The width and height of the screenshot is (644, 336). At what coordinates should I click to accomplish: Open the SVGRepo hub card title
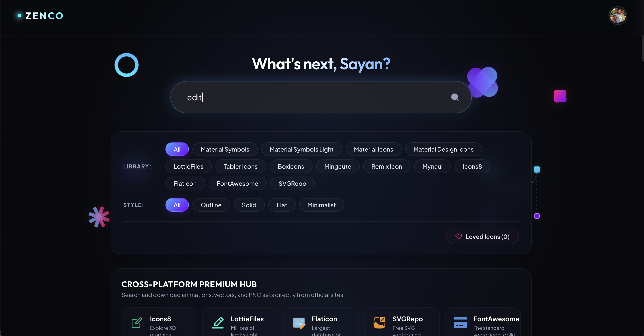(x=408, y=319)
